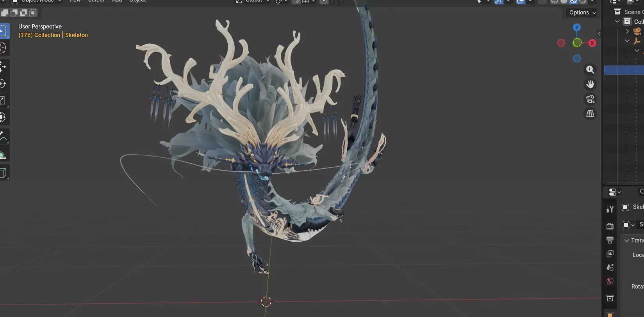Click the armature object icon in outliner

pos(637,41)
